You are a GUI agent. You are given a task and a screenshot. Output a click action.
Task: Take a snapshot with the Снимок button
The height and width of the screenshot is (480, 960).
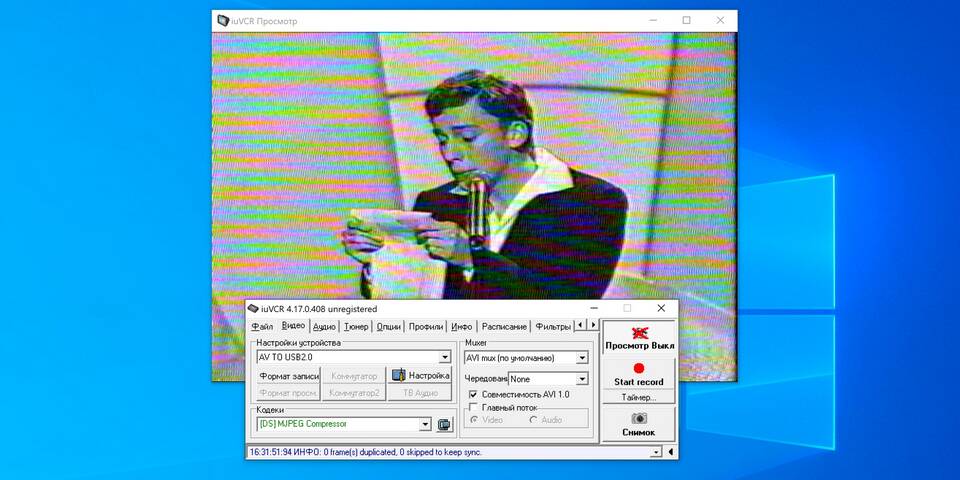point(639,424)
